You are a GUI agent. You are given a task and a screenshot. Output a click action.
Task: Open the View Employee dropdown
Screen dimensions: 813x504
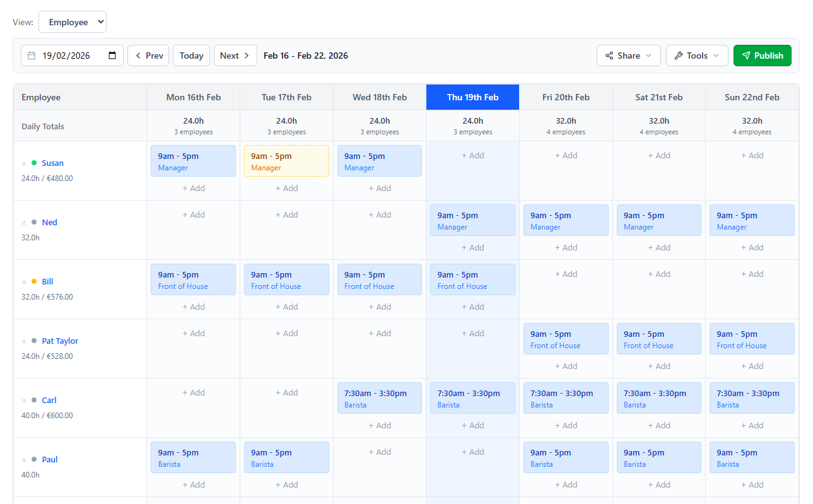72,21
